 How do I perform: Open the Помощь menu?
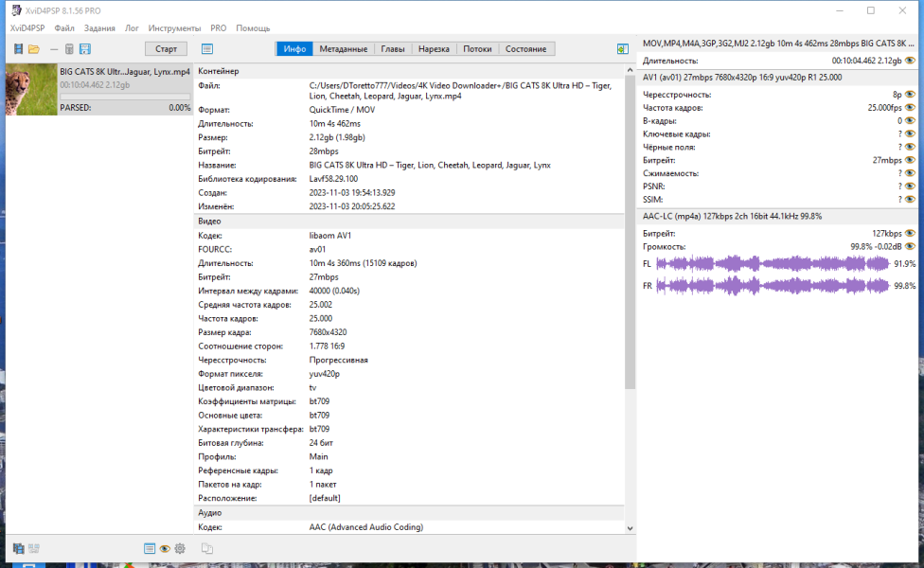(253, 28)
